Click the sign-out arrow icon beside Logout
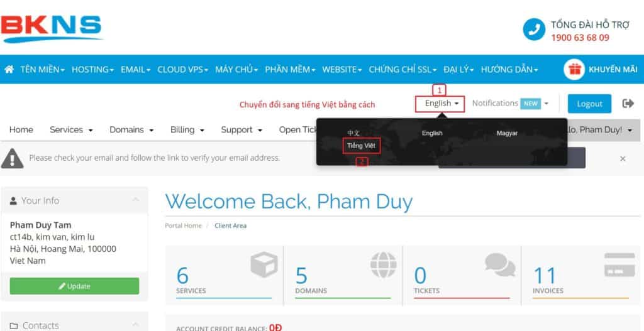The image size is (644, 331). 628,104
